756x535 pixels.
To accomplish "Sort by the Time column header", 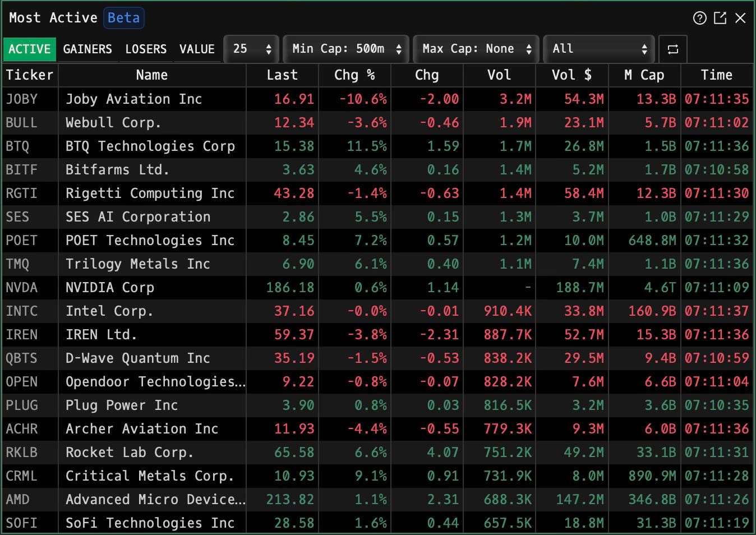I will 717,75.
